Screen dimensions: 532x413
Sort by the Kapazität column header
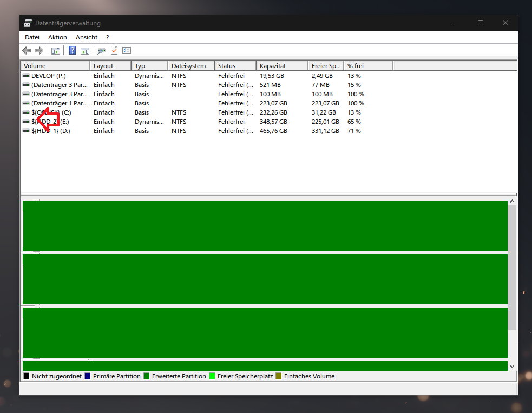pos(283,66)
